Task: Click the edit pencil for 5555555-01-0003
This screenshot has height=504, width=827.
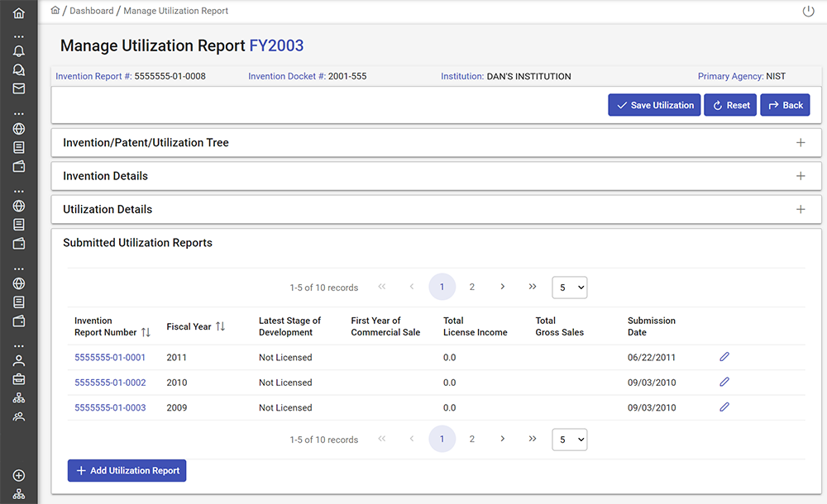Action: pyautogui.click(x=724, y=407)
